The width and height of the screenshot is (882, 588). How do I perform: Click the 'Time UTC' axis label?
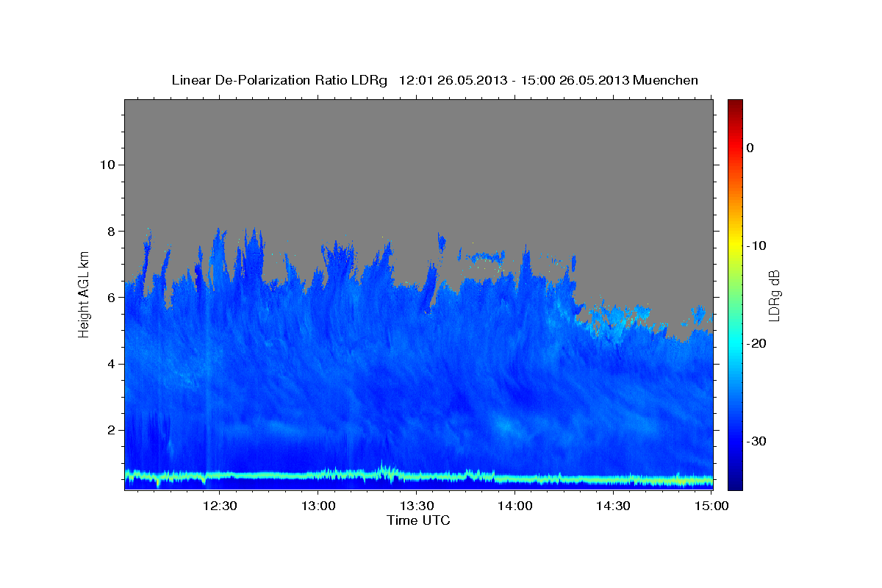418,520
